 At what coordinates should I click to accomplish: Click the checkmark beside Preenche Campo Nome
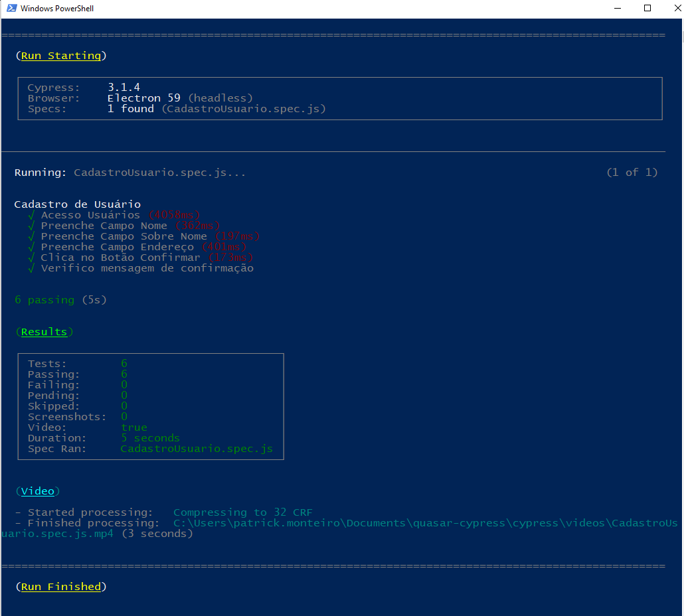31,226
